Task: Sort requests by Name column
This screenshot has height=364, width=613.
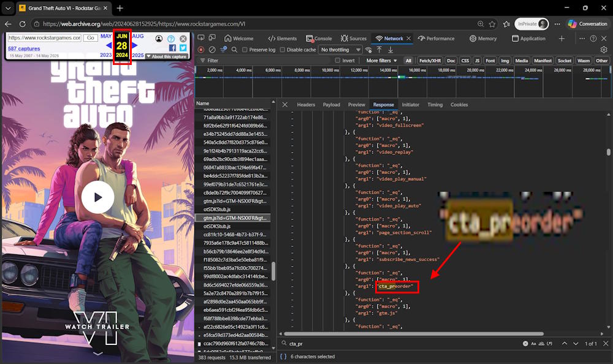Action: 202,103
